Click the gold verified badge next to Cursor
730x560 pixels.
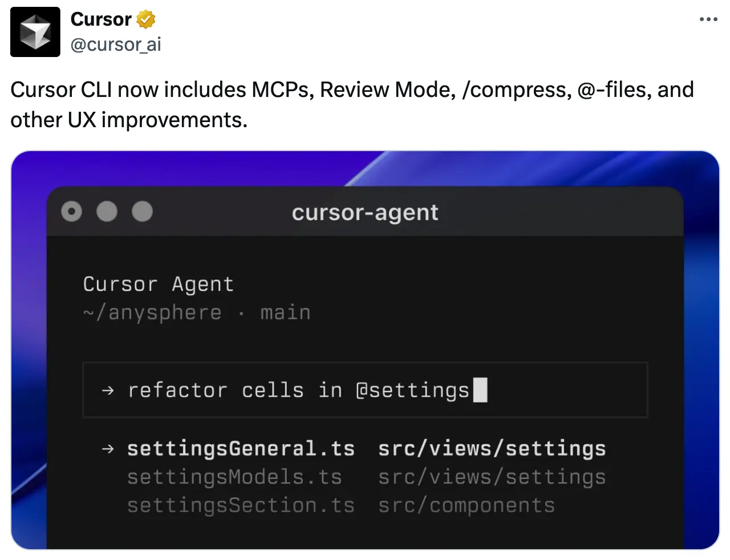click(x=146, y=19)
